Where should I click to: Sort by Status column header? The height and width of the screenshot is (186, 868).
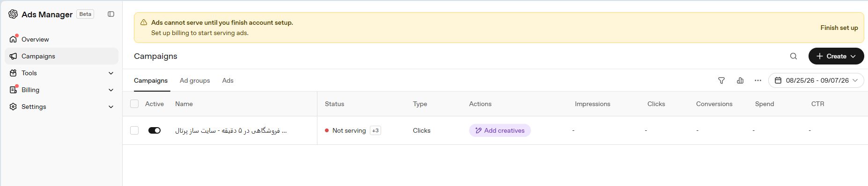point(334,104)
